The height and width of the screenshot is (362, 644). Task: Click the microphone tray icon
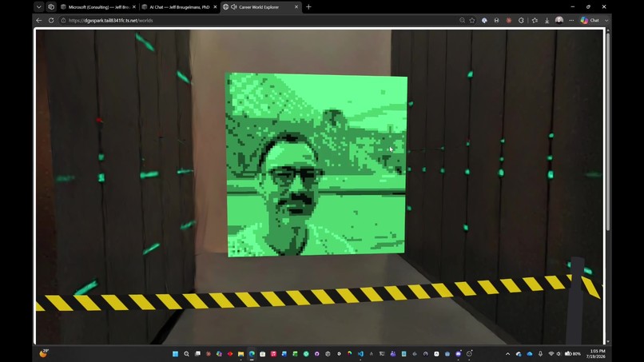(x=540, y=354)
